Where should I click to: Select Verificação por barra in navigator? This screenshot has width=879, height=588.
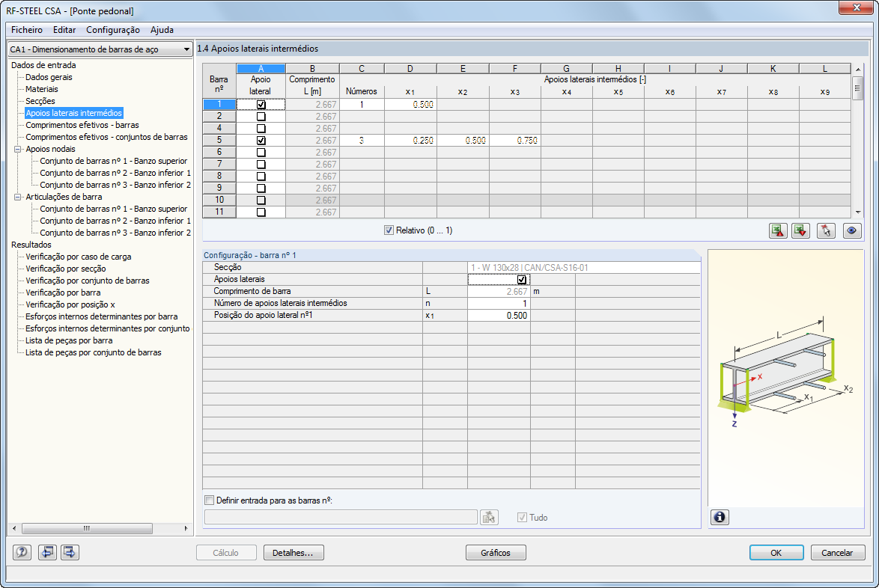coord(63,293)
